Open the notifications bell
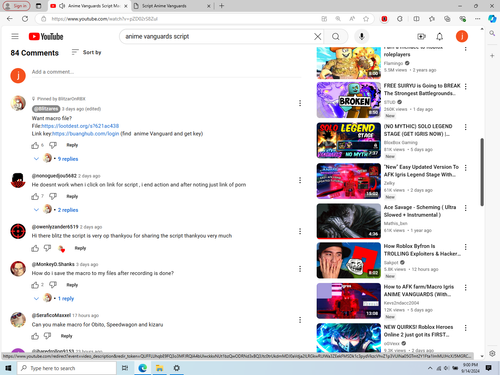The width and height of the screenshot is (500, 375). point(440,36)
